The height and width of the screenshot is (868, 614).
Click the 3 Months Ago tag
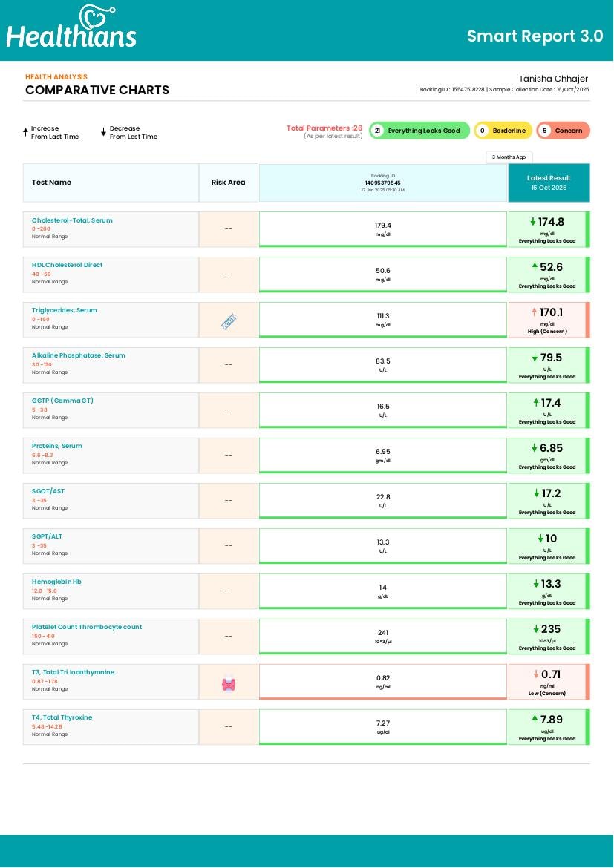509,157
